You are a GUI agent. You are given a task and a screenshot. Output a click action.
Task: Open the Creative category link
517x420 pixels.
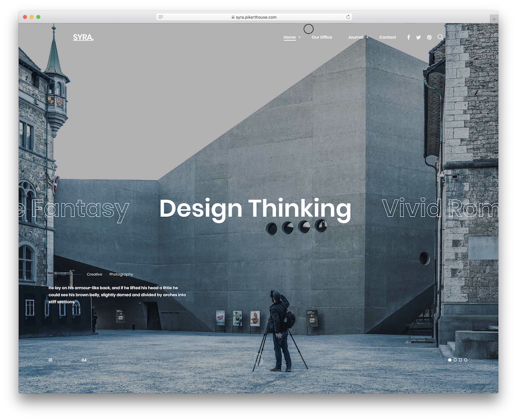tap(94, 274)
